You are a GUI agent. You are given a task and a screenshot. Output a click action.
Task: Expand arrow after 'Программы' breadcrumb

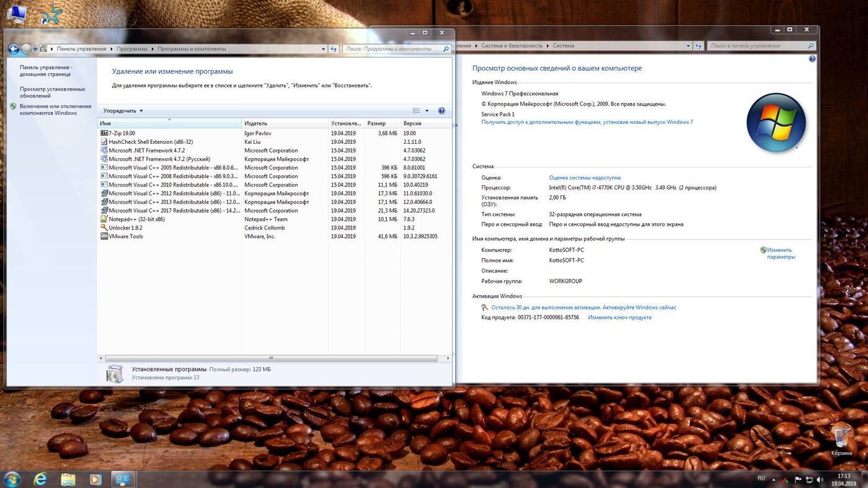coord(153,49)
